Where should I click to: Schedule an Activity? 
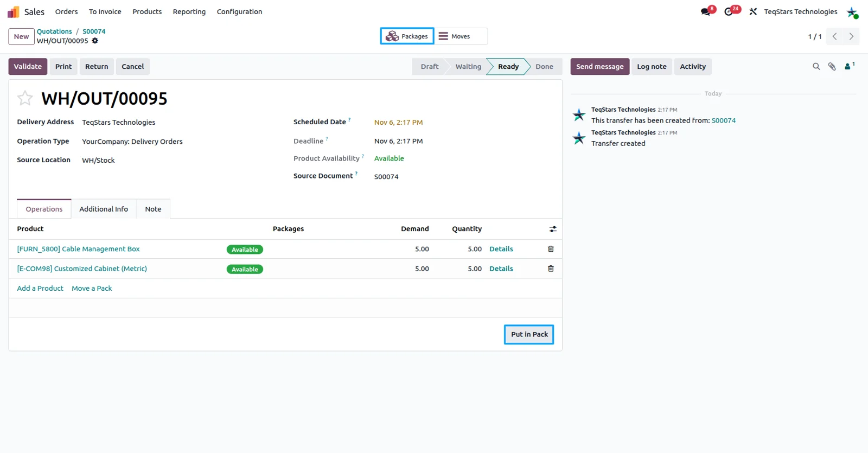pos(693,66)
